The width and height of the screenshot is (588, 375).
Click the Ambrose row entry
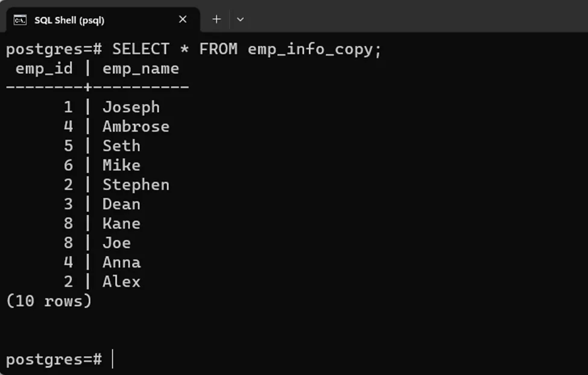[x=136, y=127]
